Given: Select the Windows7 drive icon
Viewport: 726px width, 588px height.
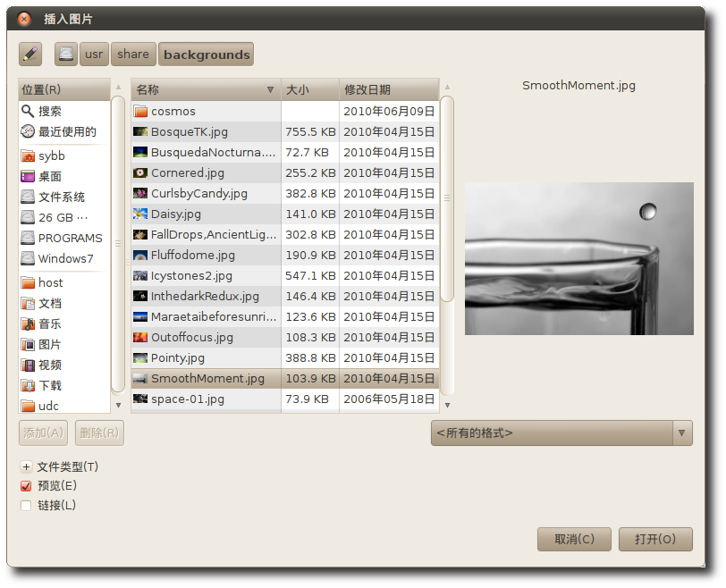Looking at the screenshot, I should (28, 258).
